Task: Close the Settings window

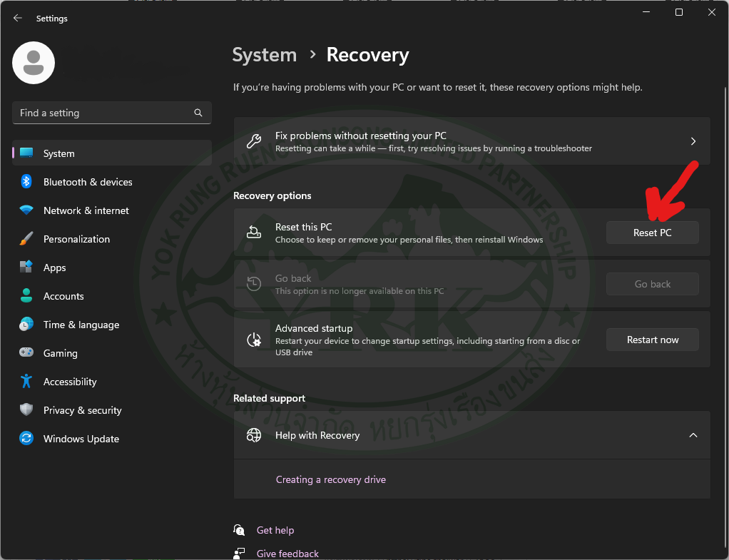Action: (x=712, y=12)
